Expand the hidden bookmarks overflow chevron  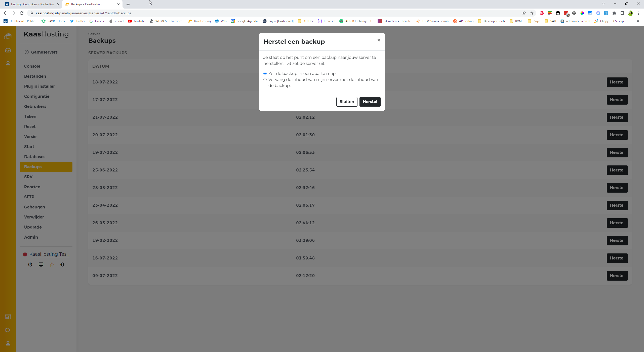(x=638, y=21)
